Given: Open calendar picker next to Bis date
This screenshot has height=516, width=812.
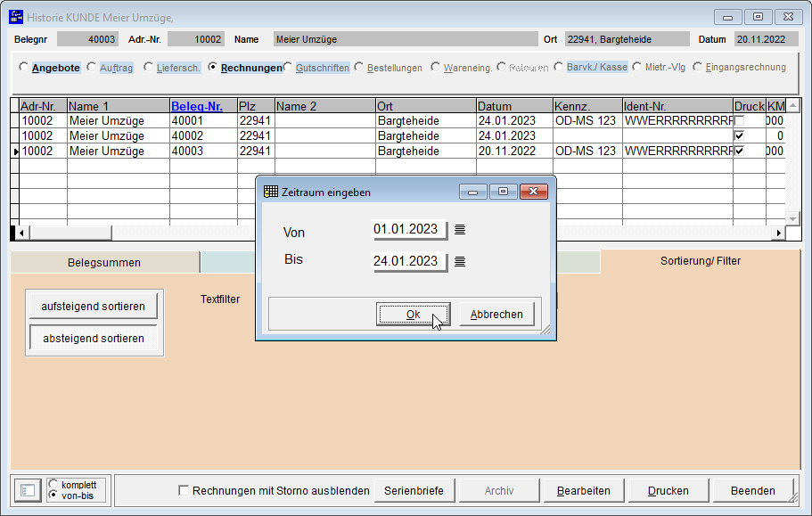Looking at the screenshot, I should (459, 261).
